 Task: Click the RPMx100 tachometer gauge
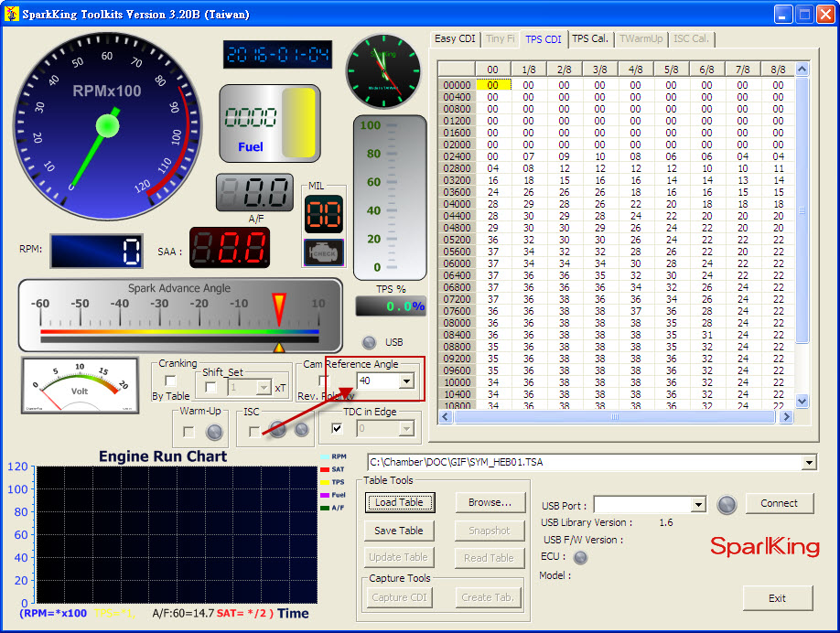tap(108, 126)
